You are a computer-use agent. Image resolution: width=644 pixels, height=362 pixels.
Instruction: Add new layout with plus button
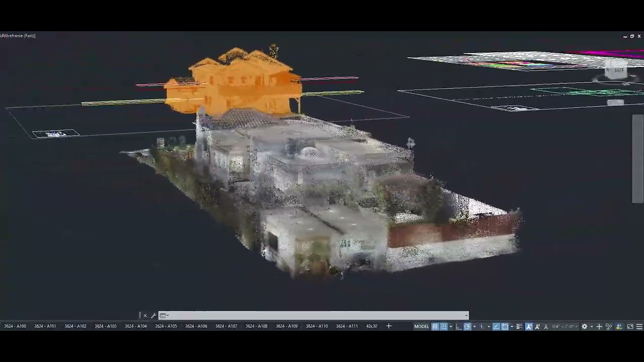pos(388,326)
